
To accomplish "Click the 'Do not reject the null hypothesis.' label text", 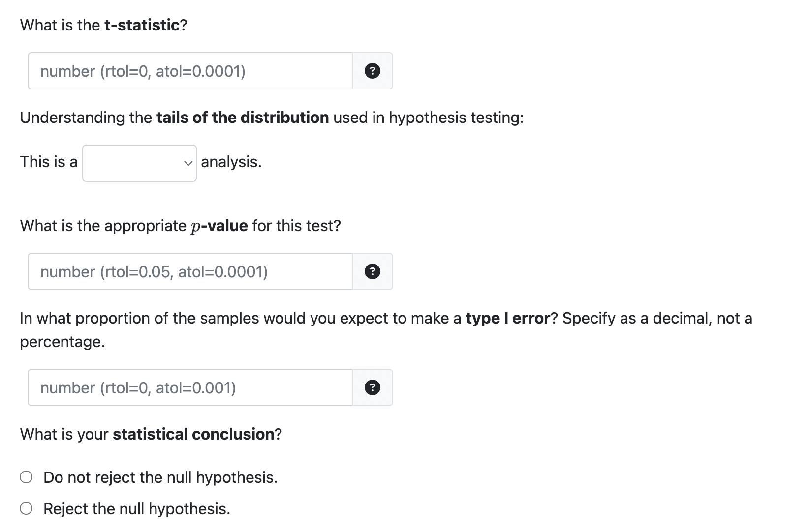I will (x=160, y=477).
